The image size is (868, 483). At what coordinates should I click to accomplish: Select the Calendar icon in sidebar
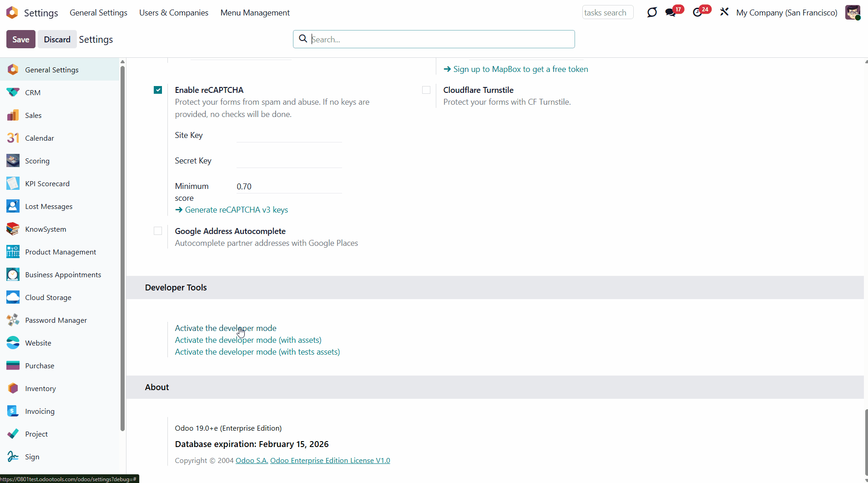point(13,138)
